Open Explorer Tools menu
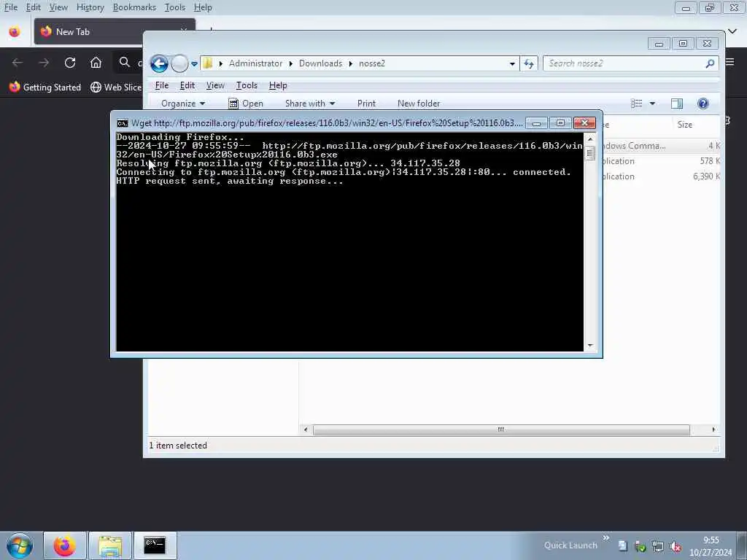Screen dimensions: 747x560 click(247, 85)
